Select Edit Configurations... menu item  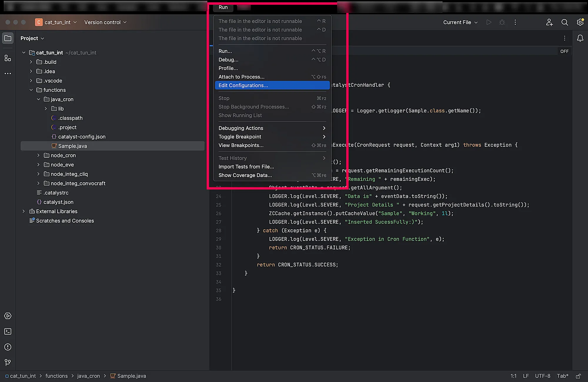(x=272, y=85)
